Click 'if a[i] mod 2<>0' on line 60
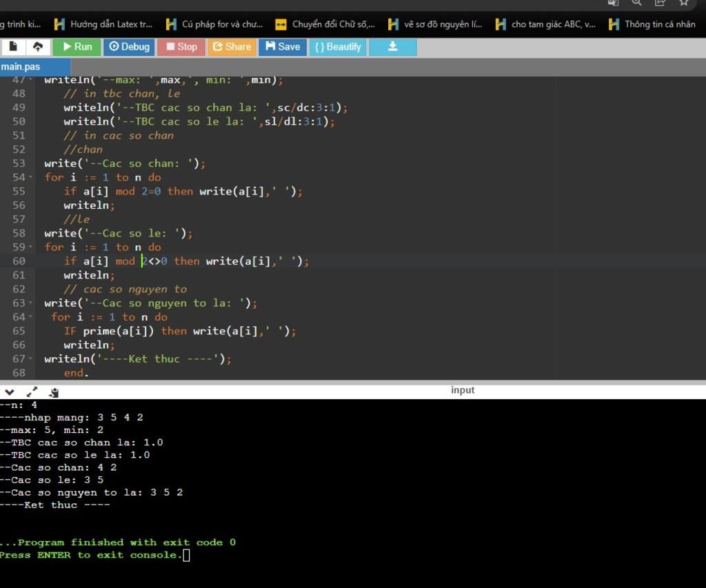706x588 pixels. pyautogui.click(x=115, y=261)
